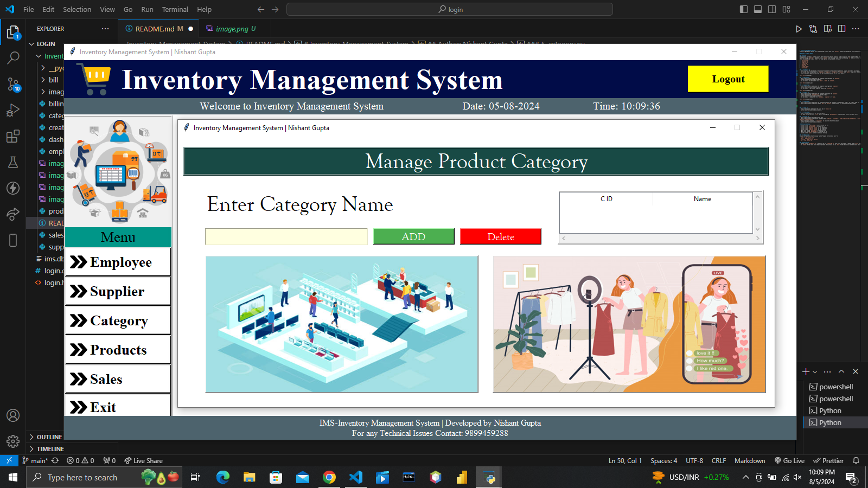Go back with the left arrow in title bar
Image resolution: width=868 pixels, height=488 pixels.
(x=261, y=9)
